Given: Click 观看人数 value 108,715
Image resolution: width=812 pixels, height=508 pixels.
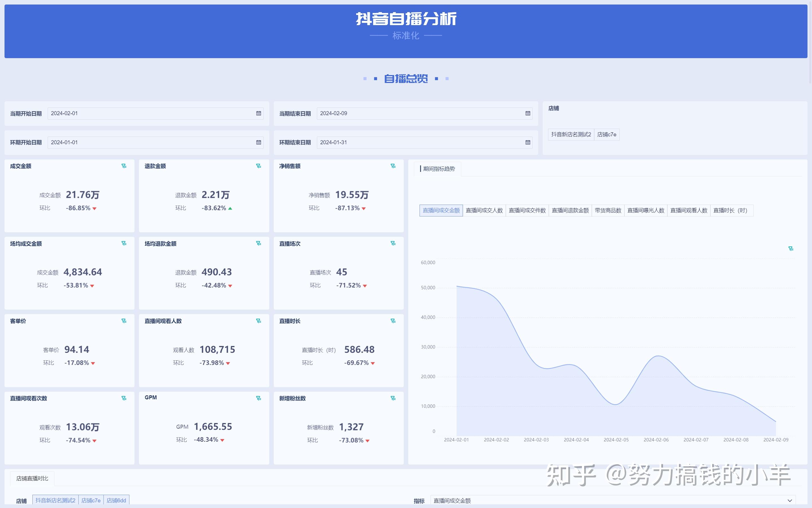Looking at the screenshot, I should (217, 350).
